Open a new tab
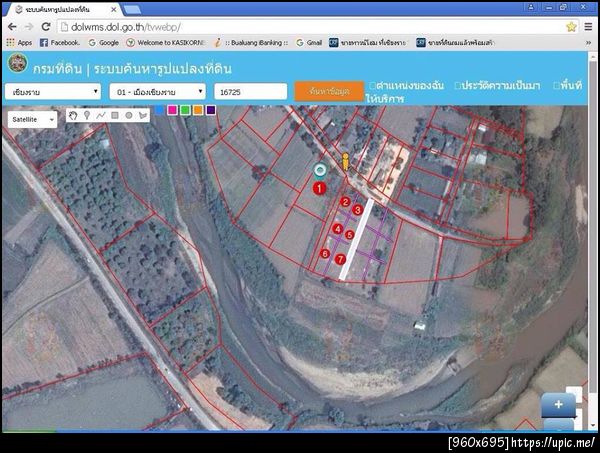The width and height of the screenshot is (600, 453). tap(132, 10)
